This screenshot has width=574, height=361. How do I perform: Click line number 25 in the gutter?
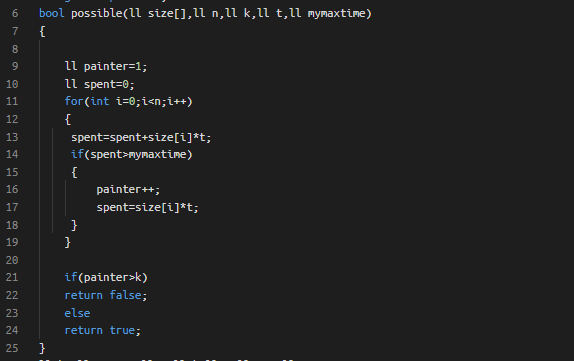coord(12,348)
